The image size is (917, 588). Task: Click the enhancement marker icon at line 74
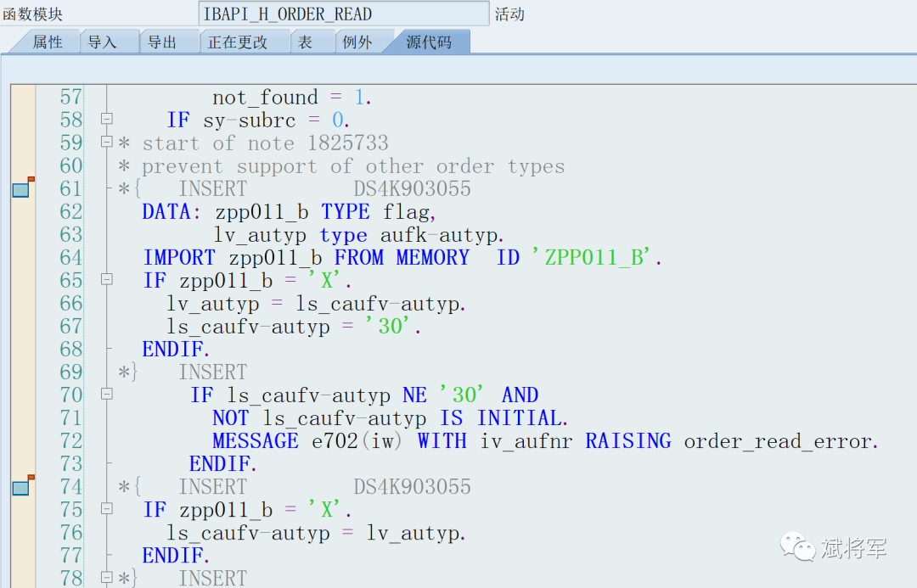click(x=22, y=486)
